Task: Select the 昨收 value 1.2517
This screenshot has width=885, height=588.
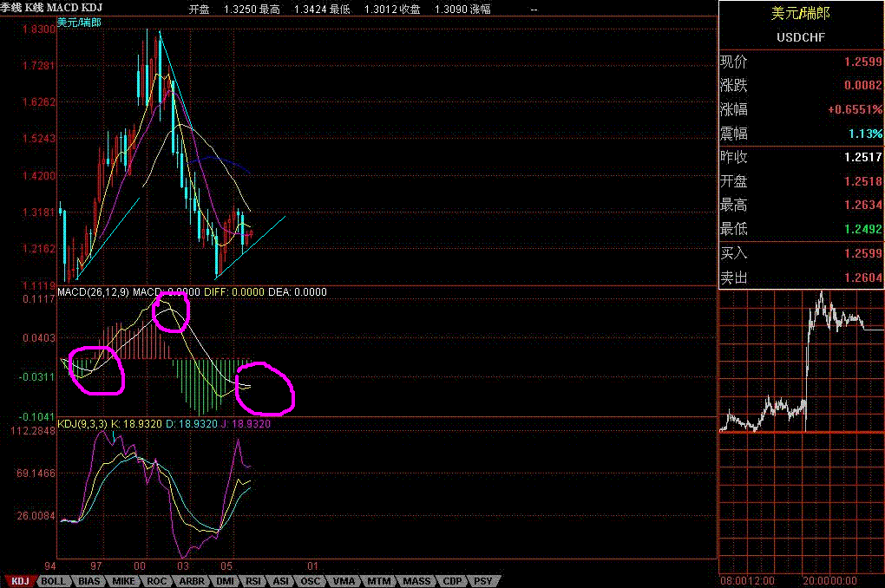Action: click(863, 157)
